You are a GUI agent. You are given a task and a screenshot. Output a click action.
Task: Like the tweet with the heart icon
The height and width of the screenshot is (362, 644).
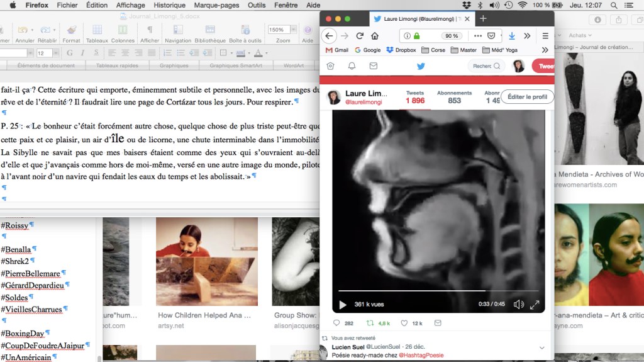tap(404, 323)
